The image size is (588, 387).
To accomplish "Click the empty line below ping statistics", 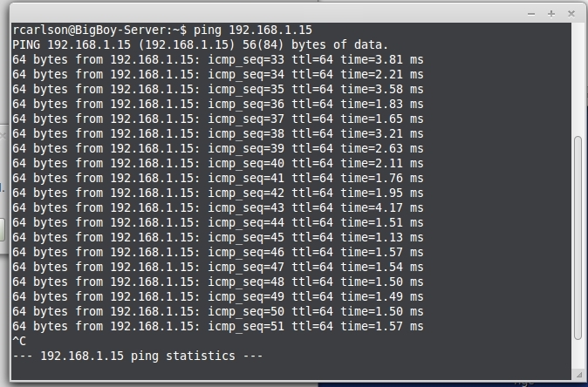I will pyautogui.click(x=291, y=371).
